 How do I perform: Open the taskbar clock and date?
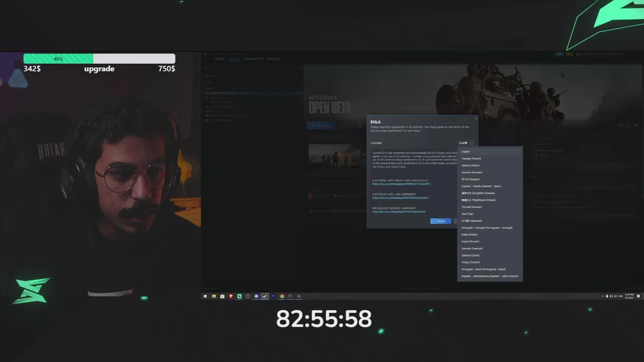pyautogui.click(x=629, y=296)
